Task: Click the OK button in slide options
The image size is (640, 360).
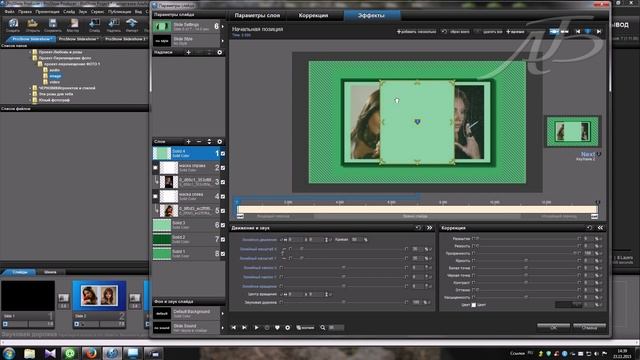Action: [553, 327]
